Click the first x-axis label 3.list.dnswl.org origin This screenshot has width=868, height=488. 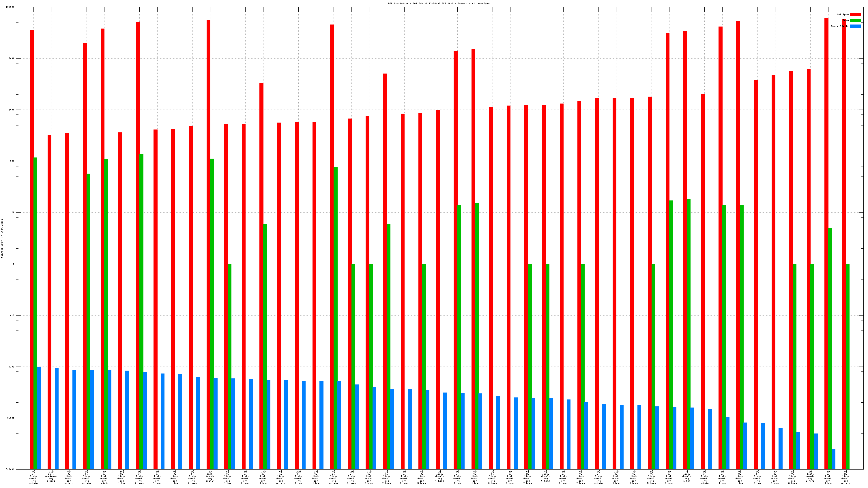pyautogui.click(x=33, y=477)
